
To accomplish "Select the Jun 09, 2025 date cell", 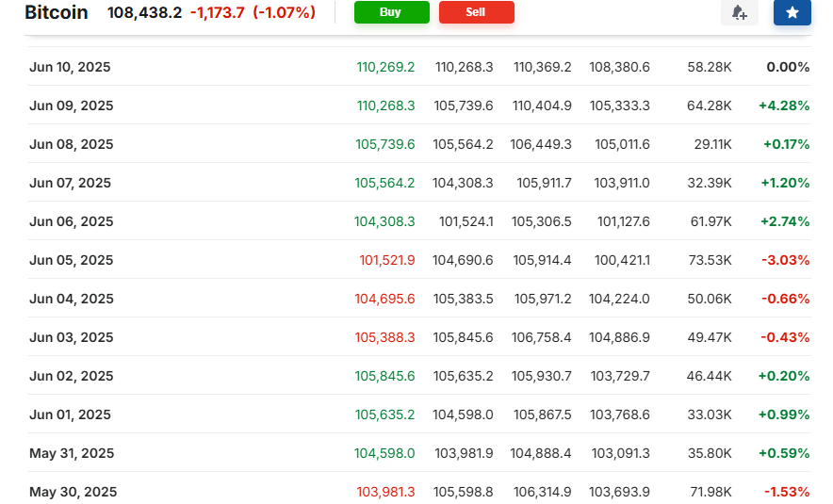I will coord(71,106).
